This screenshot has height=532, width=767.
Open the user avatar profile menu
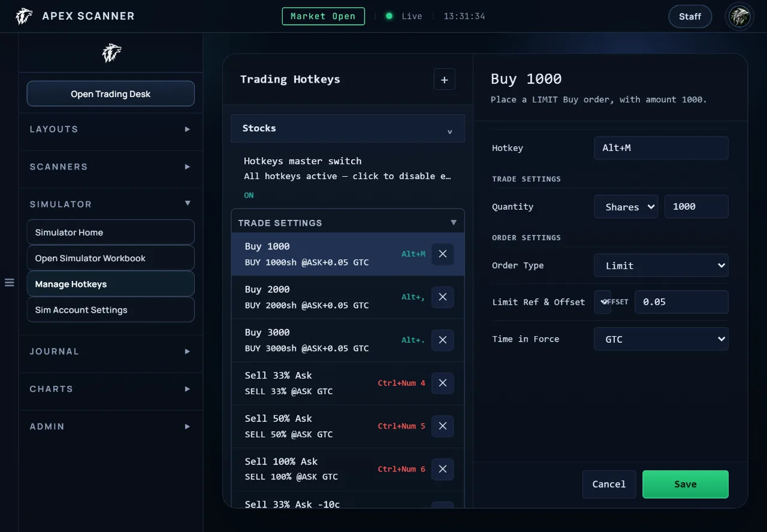click(x=739, y=16)
